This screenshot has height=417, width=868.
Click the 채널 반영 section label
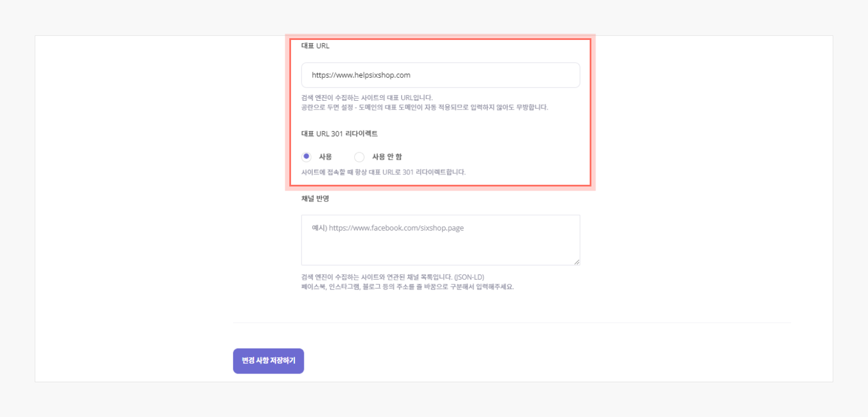[x=315, y=198]
